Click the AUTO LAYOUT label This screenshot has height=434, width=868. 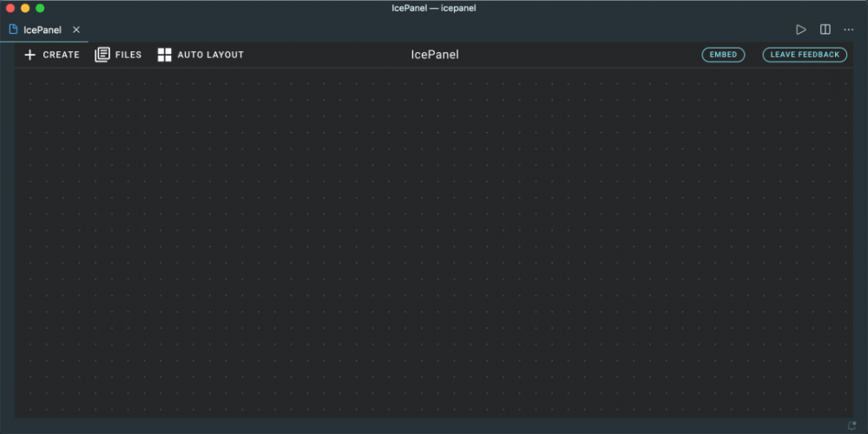211,55
